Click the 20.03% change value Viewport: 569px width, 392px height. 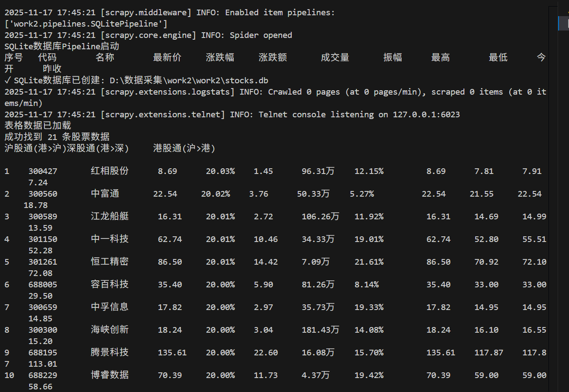pyautogui.click(x=220, y=171)
